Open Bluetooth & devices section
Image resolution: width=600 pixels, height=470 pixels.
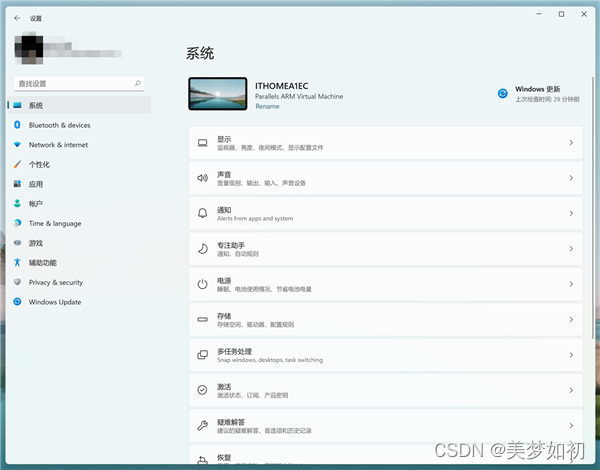[x=59, y=125]
